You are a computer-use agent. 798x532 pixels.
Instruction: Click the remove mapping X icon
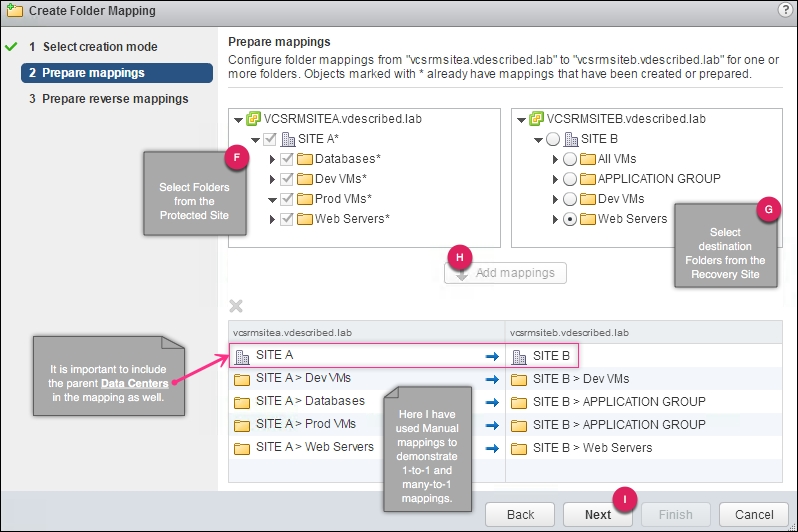pyautogui.click(x=236, y=306)
